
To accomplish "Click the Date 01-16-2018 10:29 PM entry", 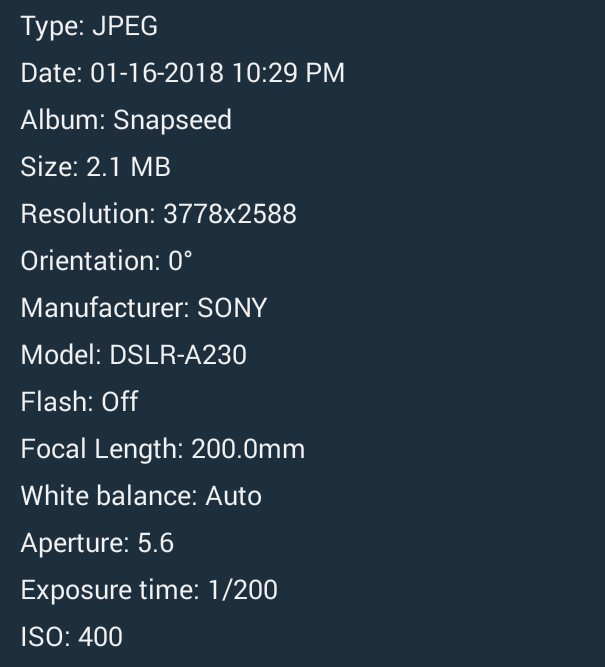I will 183,73.
